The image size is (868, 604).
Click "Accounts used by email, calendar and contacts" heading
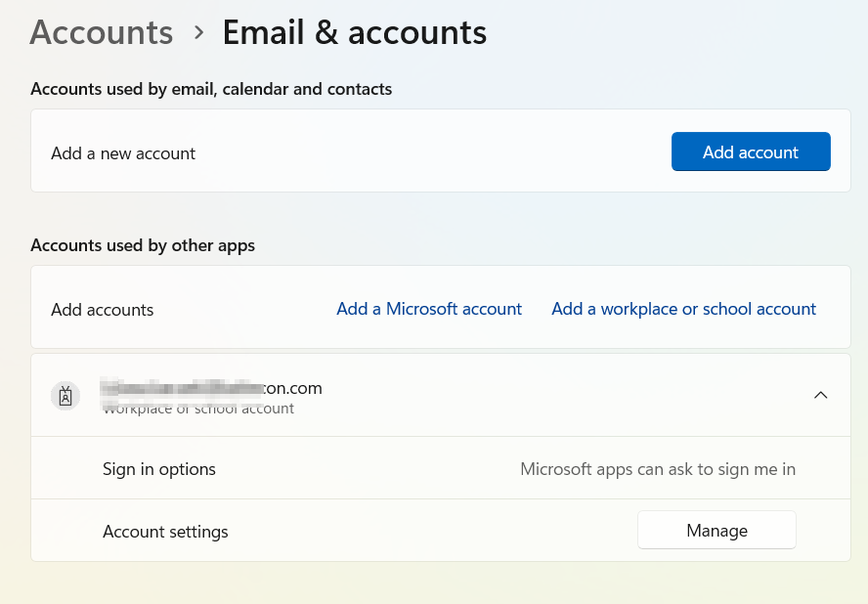click(x=211, y=89)
